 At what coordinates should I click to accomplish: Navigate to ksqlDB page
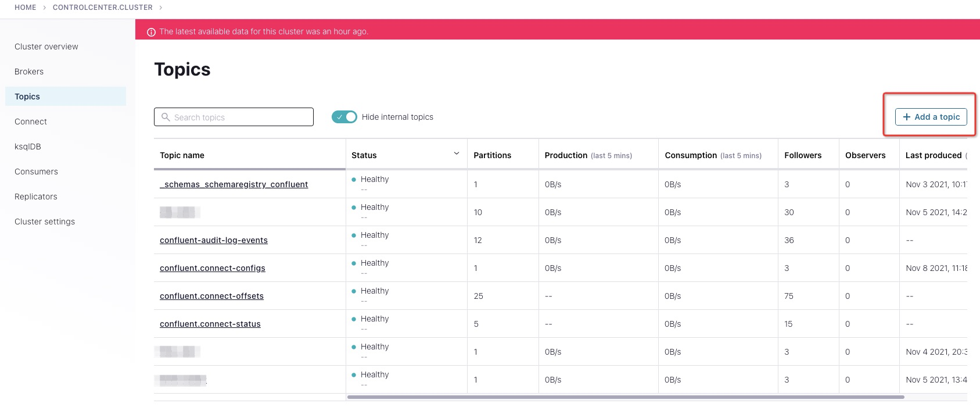click(x=28, y=147)
